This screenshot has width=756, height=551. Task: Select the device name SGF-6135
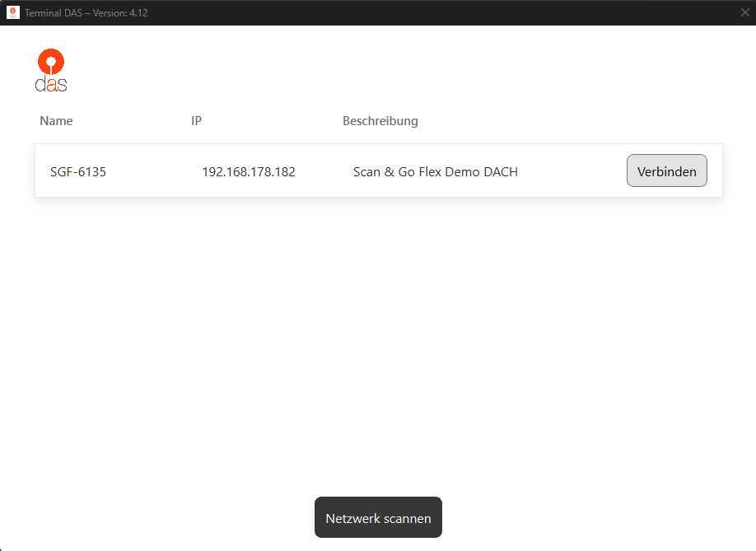[x=78, y=171]
